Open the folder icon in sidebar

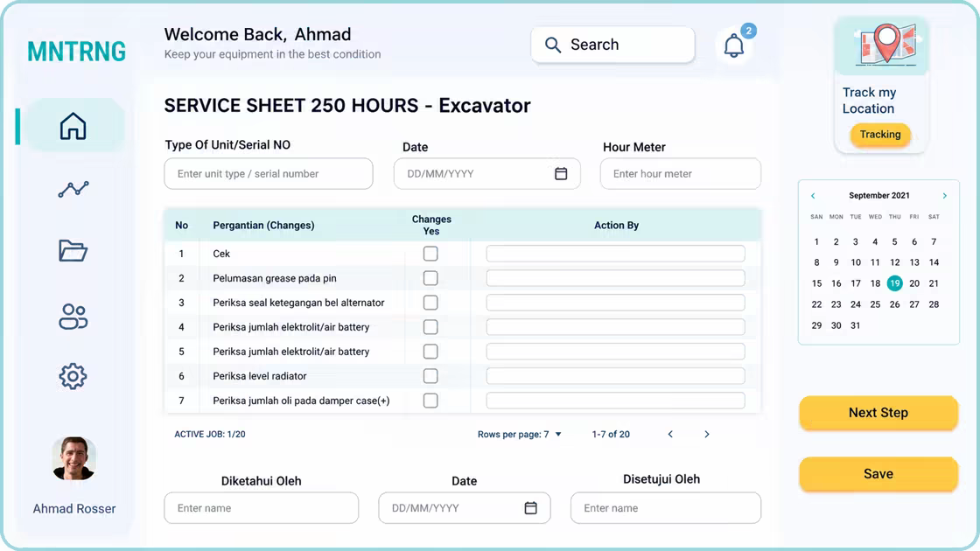(73, 250)
